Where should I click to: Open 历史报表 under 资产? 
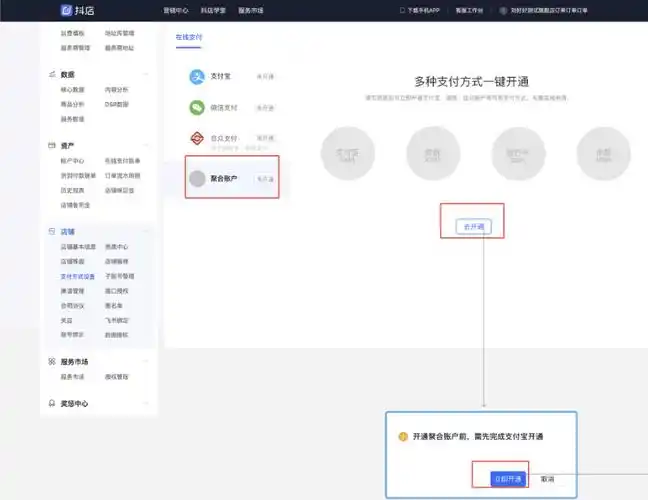click(73, 190)
